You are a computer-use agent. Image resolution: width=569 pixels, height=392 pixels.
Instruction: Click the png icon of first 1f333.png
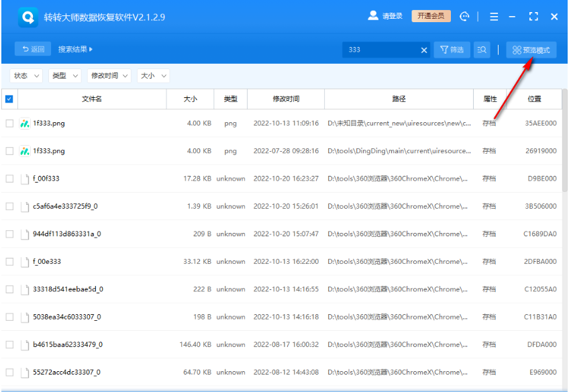25,124
